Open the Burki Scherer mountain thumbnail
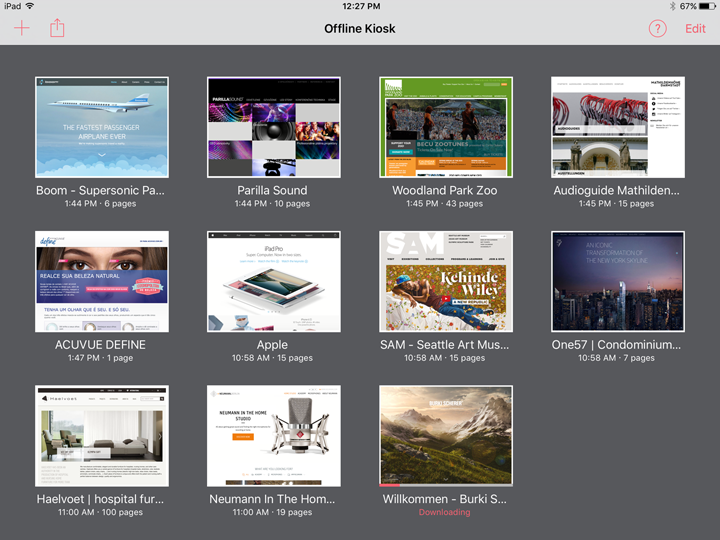 (x=446, y=435)
